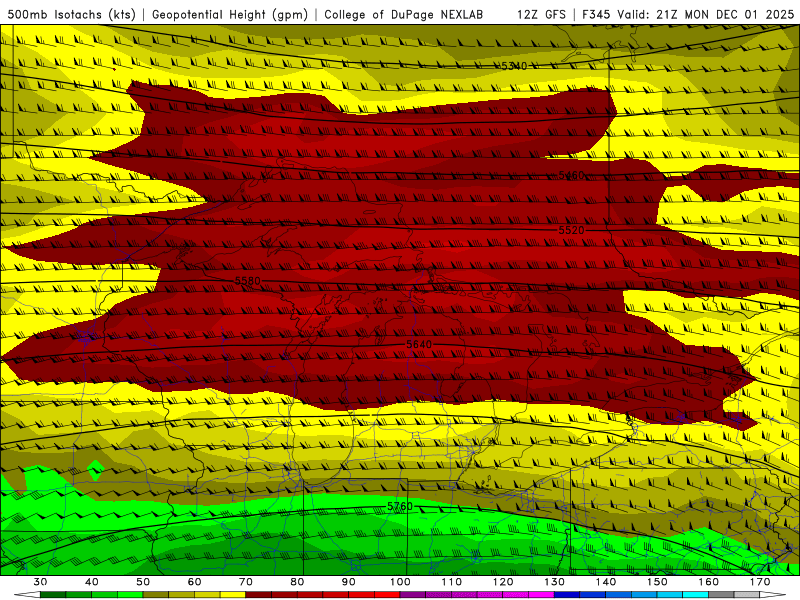
Task: Click the 70 value on the color scale
Action: [246, 582]
